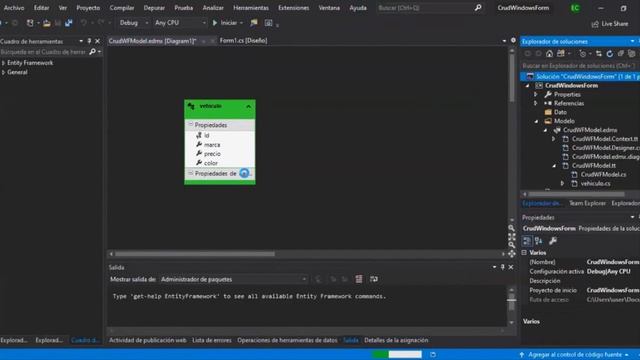
Task: Open the user account EC badge
Action: click(575, 8)
